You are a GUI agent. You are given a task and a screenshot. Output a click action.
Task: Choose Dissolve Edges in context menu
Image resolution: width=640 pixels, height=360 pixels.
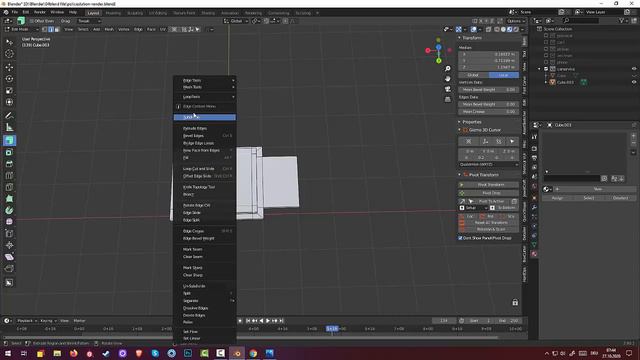pyautogui.click(x=204, y=308)
